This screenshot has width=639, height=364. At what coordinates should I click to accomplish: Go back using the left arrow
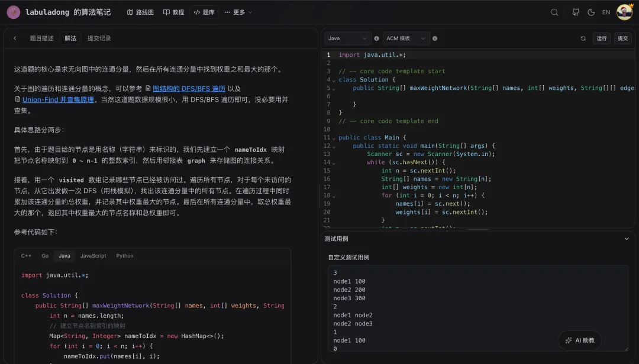coord(15,38)
